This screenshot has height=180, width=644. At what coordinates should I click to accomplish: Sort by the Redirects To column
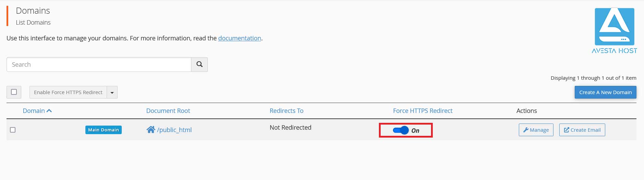[286, 111]
